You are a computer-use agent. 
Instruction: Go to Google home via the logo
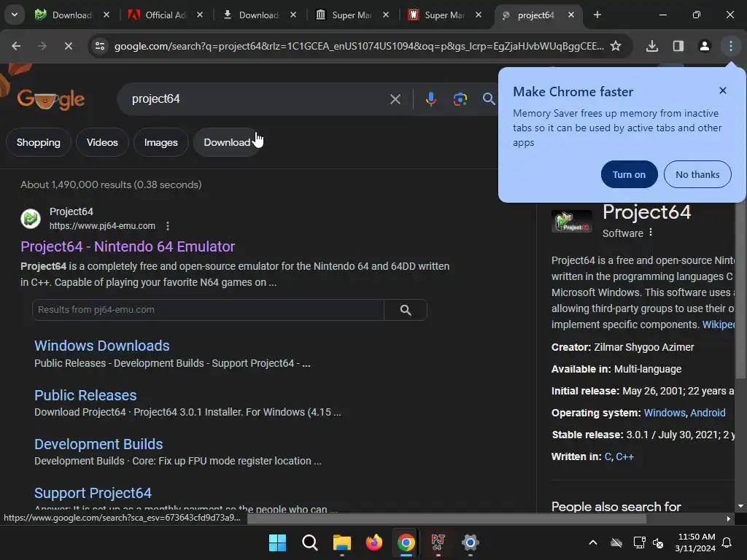[x=50, y=99]
